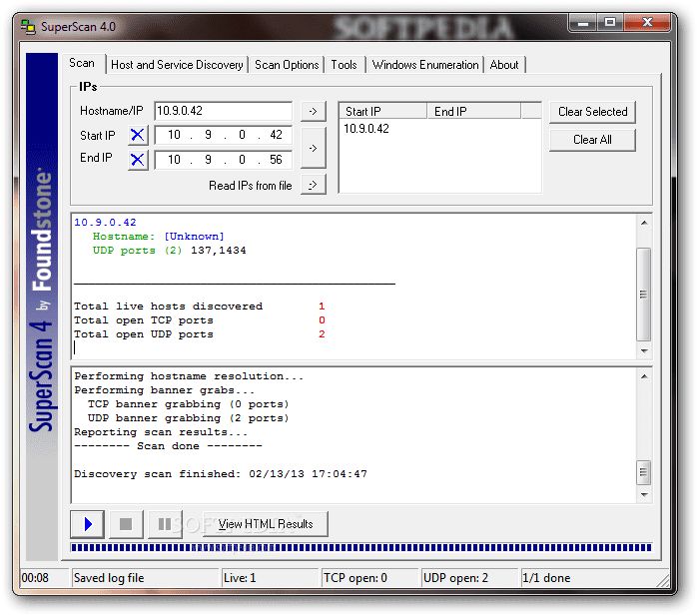Clear the Start IP field with X icon
Viewport: 698px width, 616px height.
coord(138,136)
